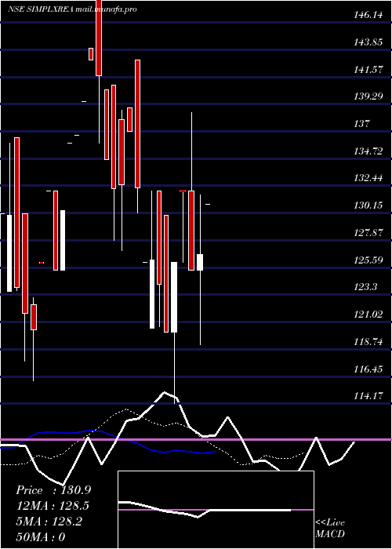Click the 146.14 price axis label
Viewport: 392px width, 549px height.
click(x=368, y=15)
